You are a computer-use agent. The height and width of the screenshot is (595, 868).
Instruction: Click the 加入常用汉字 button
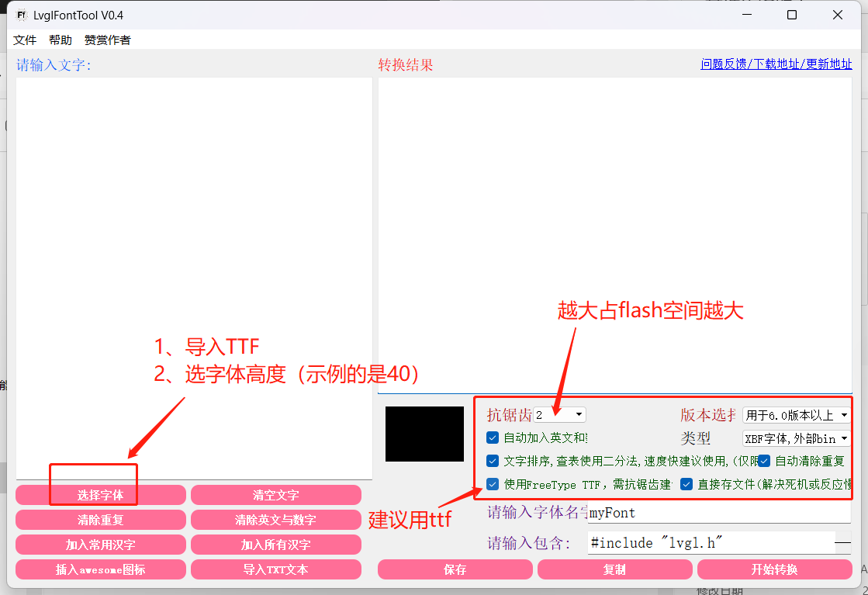click(x=101, y=545)
